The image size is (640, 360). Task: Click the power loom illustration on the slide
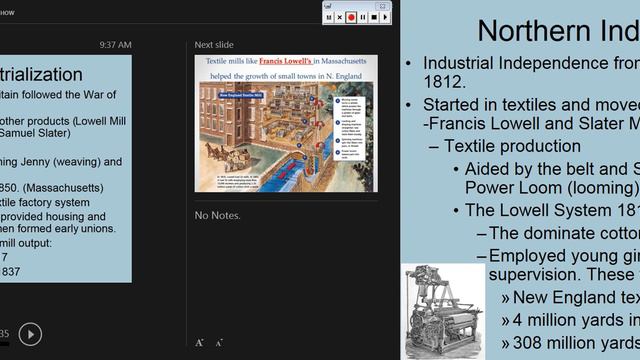point(443,312)
